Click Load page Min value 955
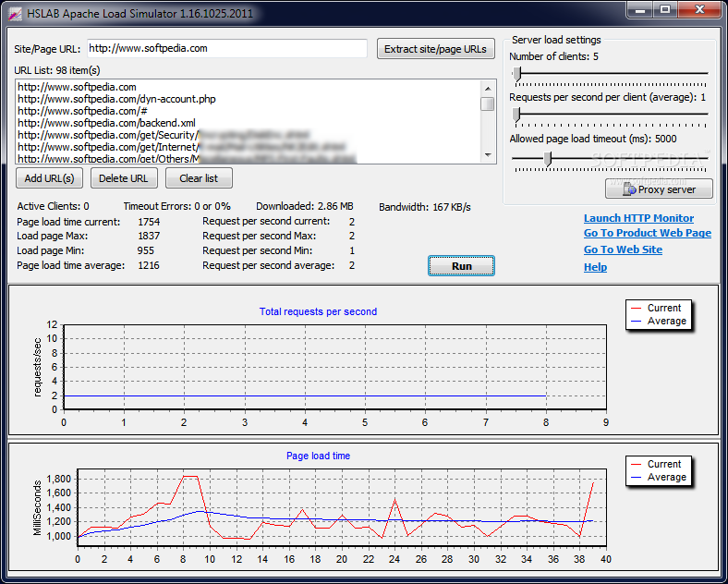728x584 pixels. click(x=145, y=250)
